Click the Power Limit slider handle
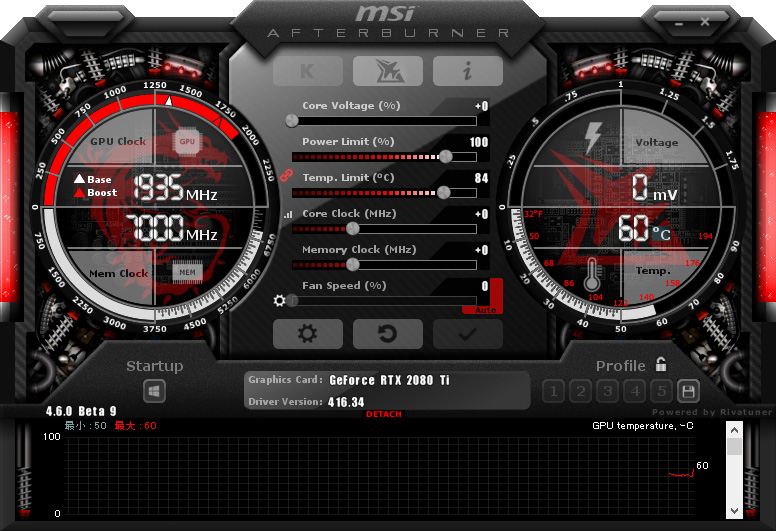 pos(445,156)
